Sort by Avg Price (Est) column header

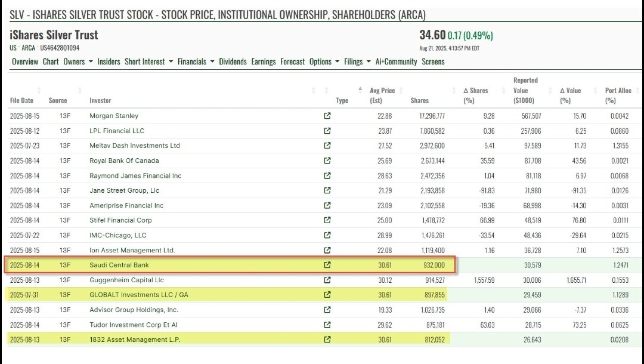(x=382, y=95)
